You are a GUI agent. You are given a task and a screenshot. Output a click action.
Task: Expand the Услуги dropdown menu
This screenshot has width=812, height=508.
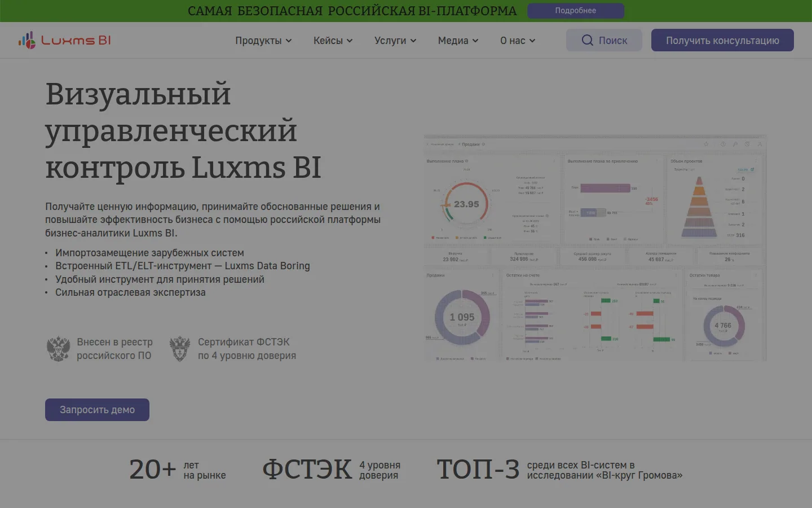[x=395, y=41]
